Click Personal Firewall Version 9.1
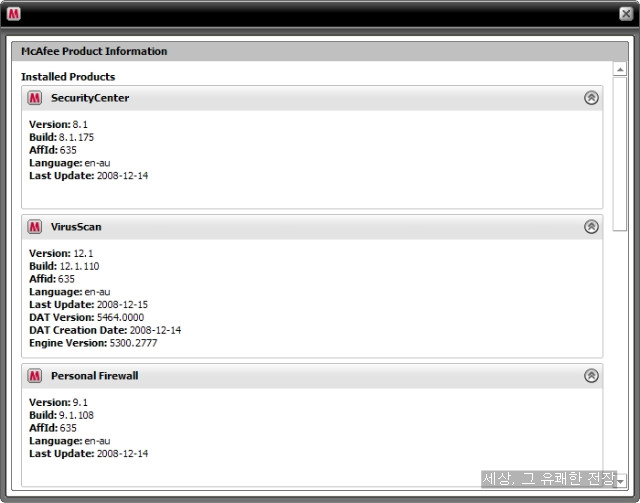This screenshot has height=503, width=640. point(58,402)
